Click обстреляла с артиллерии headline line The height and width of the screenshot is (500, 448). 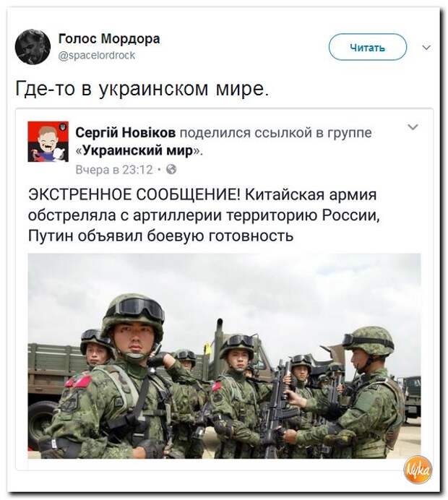click(x=204, y=215)
